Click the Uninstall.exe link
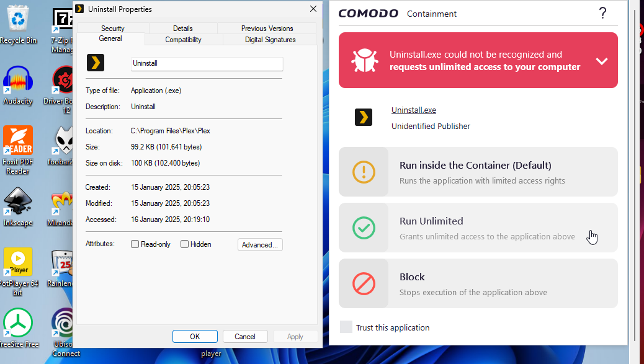644x364 pixels. pos(414,110)
